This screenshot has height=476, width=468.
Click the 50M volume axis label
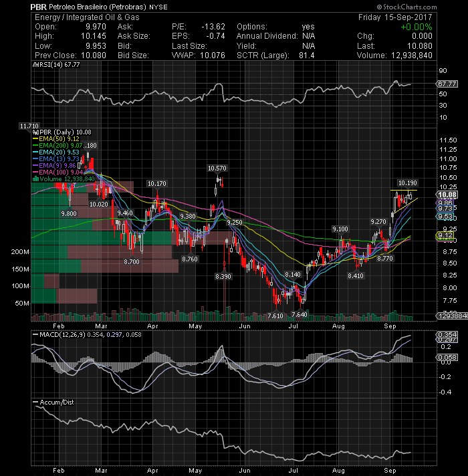22,304
